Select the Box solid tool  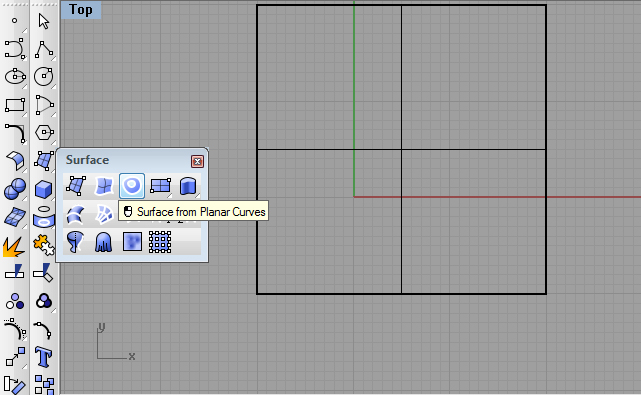pyautogui.click(x=43, y=189)
